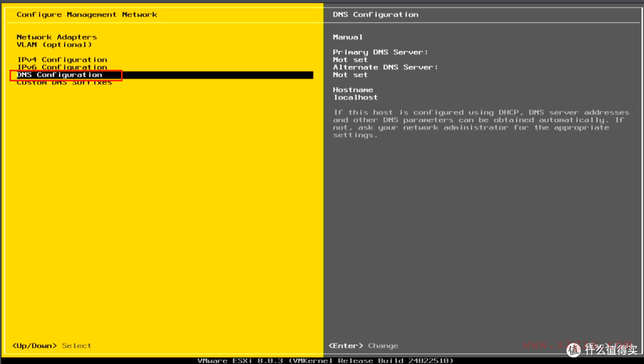Open IPv6 Configuration option

coord(62,67)
